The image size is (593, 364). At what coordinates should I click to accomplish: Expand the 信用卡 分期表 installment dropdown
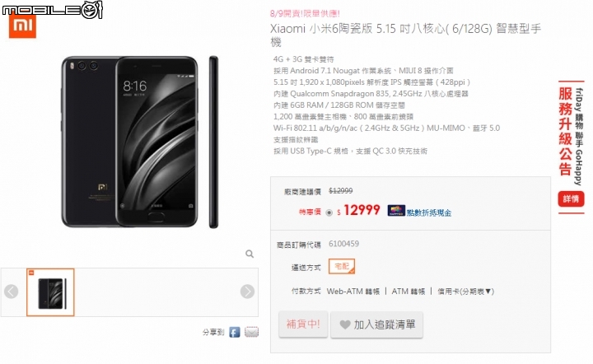click(x=465, y=292)
